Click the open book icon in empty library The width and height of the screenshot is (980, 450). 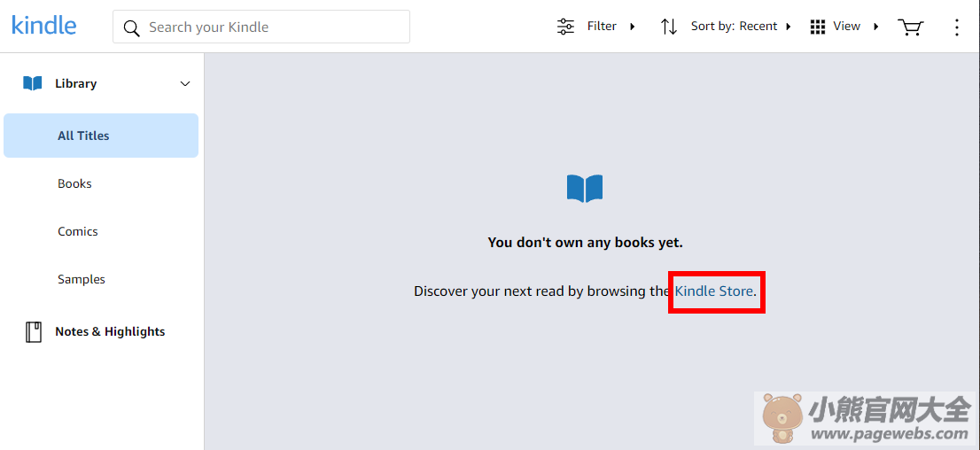(x=585, y=188)
